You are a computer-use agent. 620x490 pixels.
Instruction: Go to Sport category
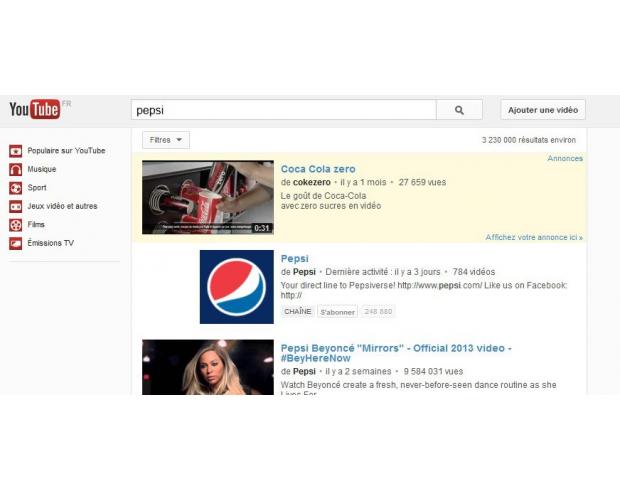(x=37, y=188)
